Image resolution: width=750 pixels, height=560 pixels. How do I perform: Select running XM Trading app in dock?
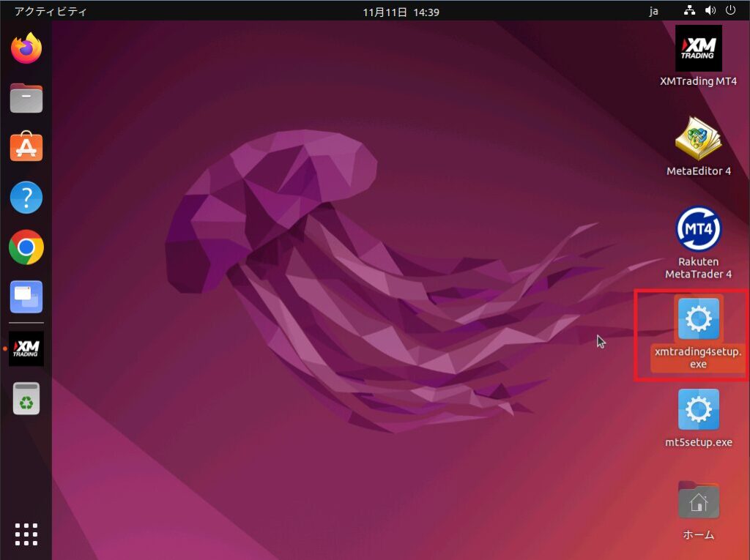coord(26,348)
